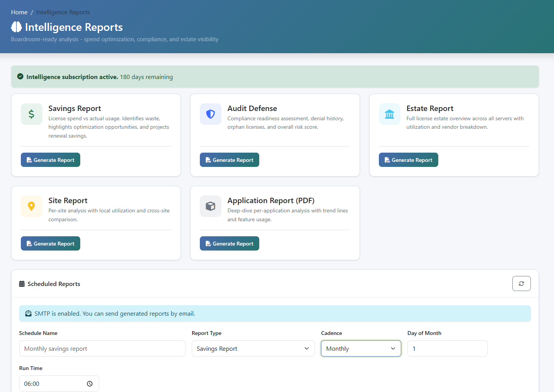Open the Report Type dropdown
Viewport: 554px width, 392px height.
pyautogui.click(x=253, y=348)
